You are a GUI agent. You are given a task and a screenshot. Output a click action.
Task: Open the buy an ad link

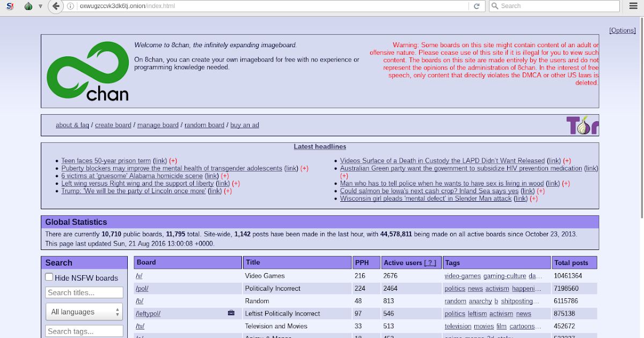(245, 125)
